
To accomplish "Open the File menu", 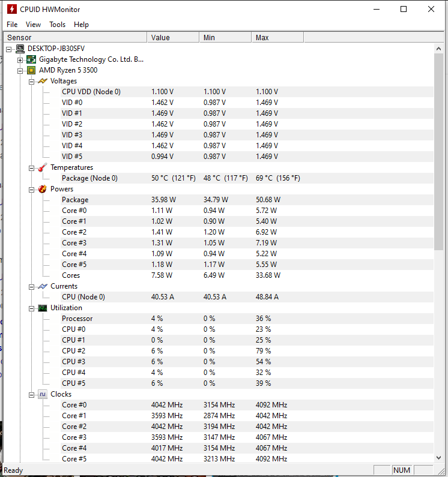I will pos(12,25).
